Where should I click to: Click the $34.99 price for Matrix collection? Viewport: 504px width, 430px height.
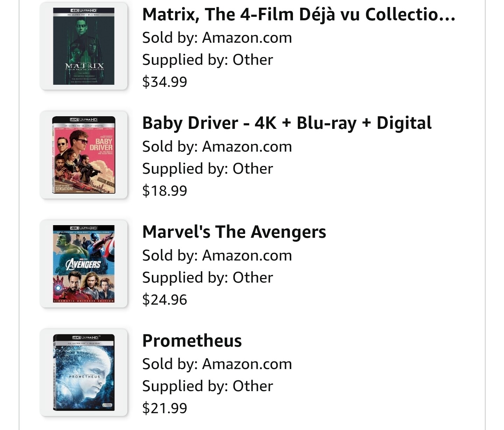click(x=164, y=82)
